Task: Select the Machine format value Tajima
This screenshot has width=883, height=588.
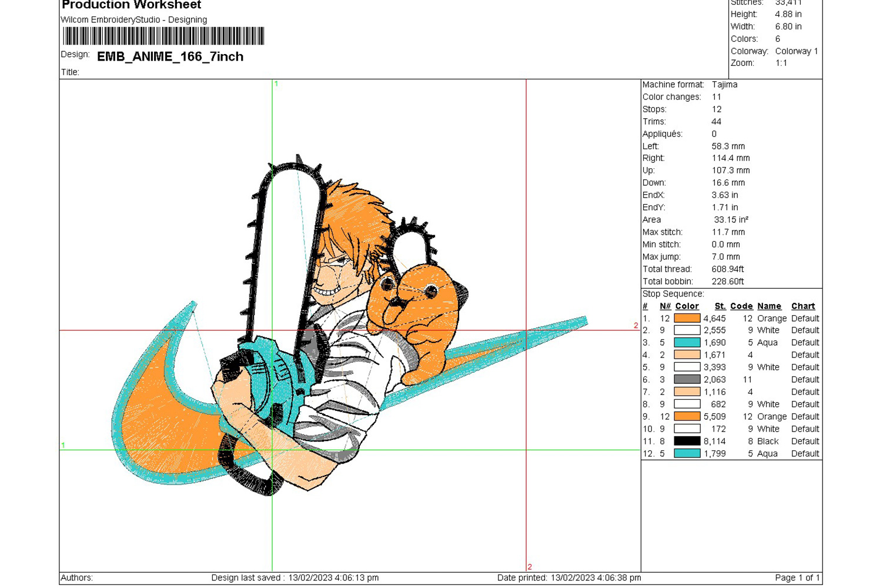Action: pyautogui.click(x=724, y=84)
